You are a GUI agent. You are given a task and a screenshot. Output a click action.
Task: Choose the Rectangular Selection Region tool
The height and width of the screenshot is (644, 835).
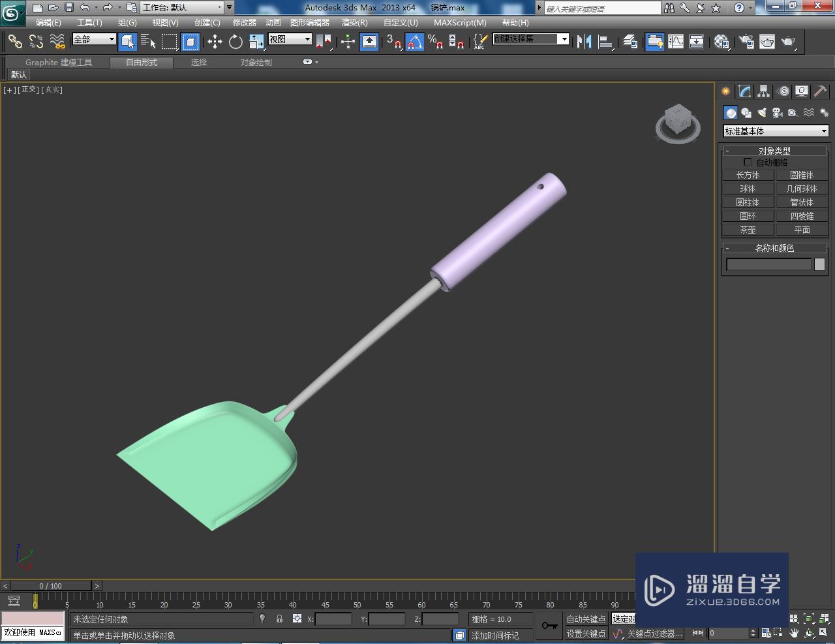tap(169, 42)
